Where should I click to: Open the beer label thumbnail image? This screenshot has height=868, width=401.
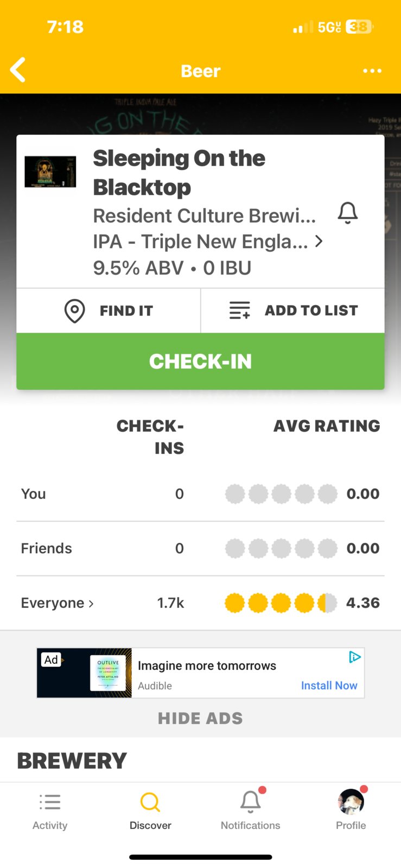pyautogui.click(x=50, y=172)
